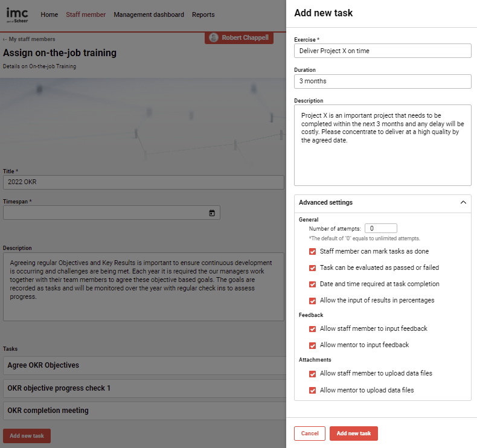Disable Date and time required at task completion
The image size is (477, 448).
[x=312, y=284]
